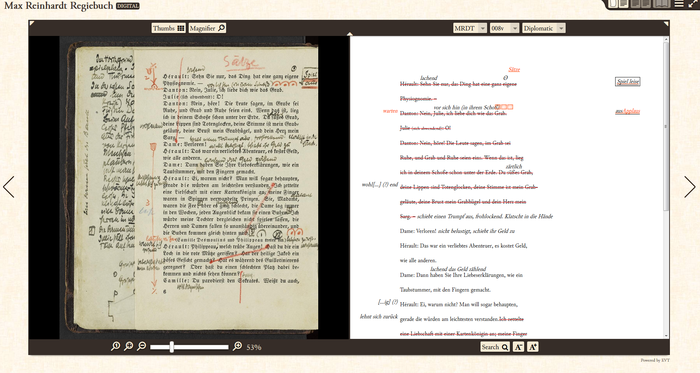Show page thumbnails via Thumbs button
700x373 pixels.
(168, 28)
